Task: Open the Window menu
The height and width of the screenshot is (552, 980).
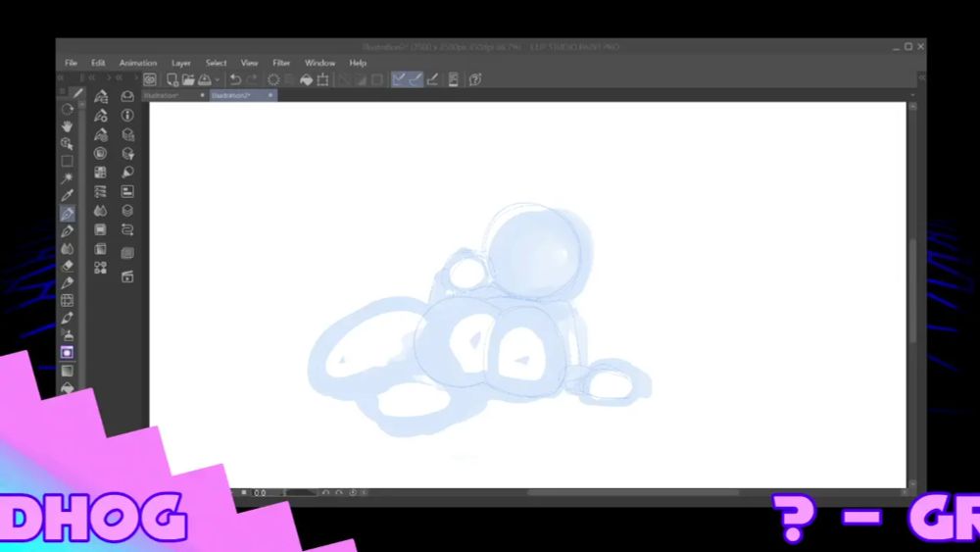Action: click(320, 63)
